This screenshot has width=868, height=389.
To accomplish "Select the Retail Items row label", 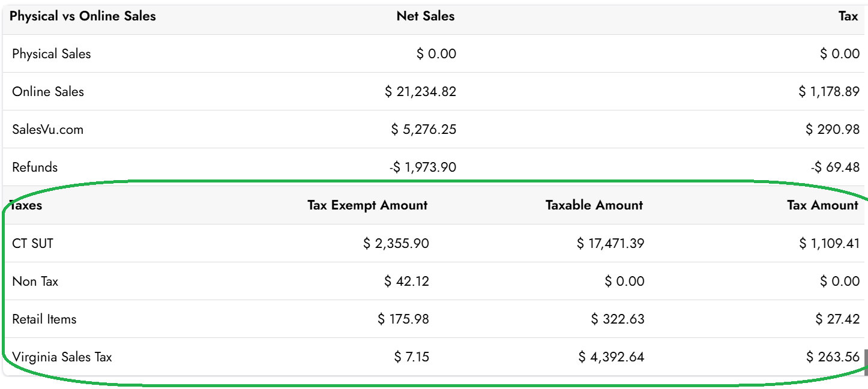I will 44,319.
